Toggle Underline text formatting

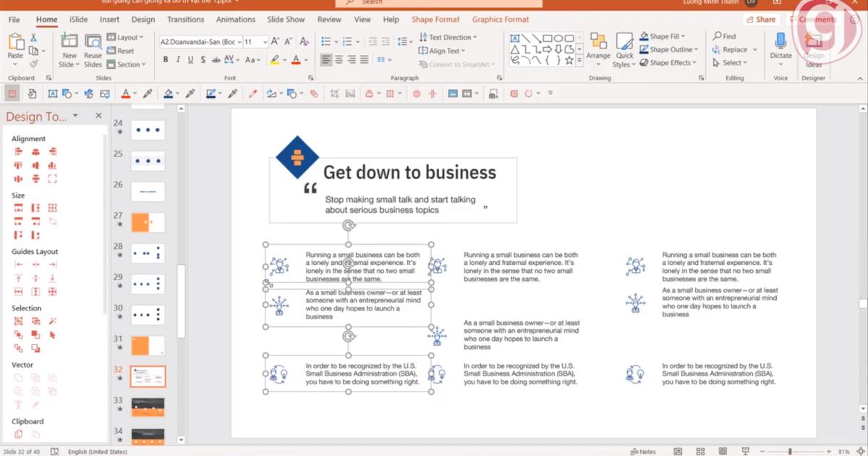[190, 60]
